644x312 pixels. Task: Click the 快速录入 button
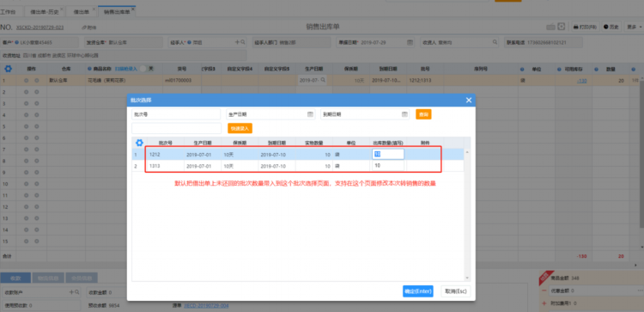click(240, 128)
